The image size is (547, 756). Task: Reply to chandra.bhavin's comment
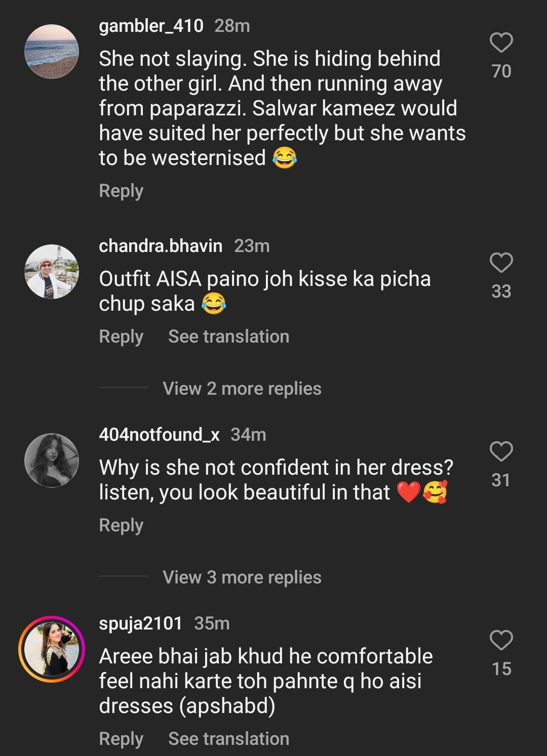tap(121, 337)
